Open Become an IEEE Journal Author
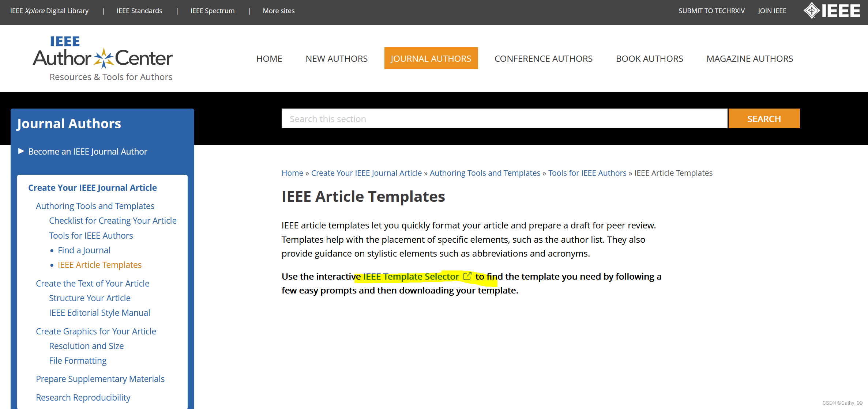 coord(88,151)
